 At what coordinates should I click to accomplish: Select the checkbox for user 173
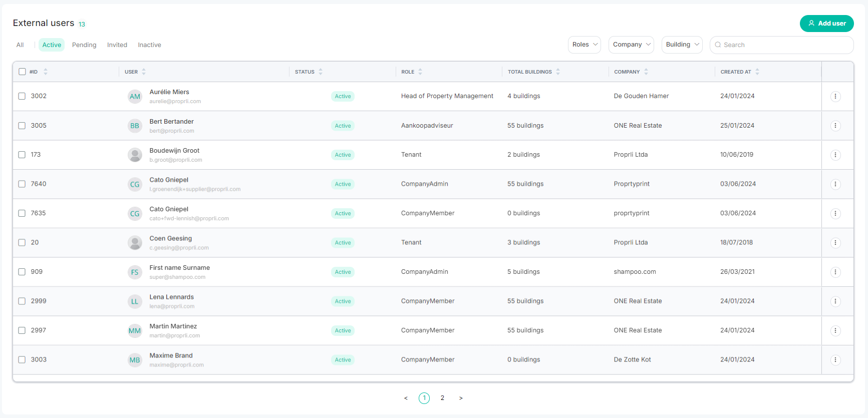point(22,155)
